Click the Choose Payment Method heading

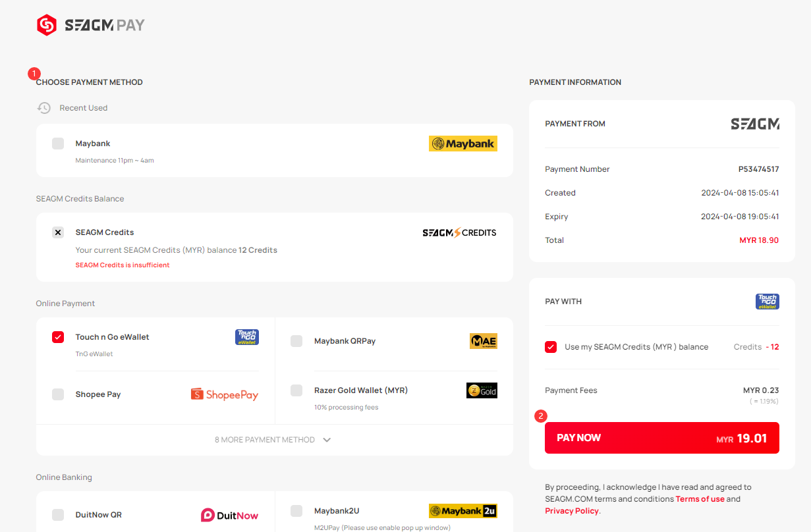[x=90, y=82]
